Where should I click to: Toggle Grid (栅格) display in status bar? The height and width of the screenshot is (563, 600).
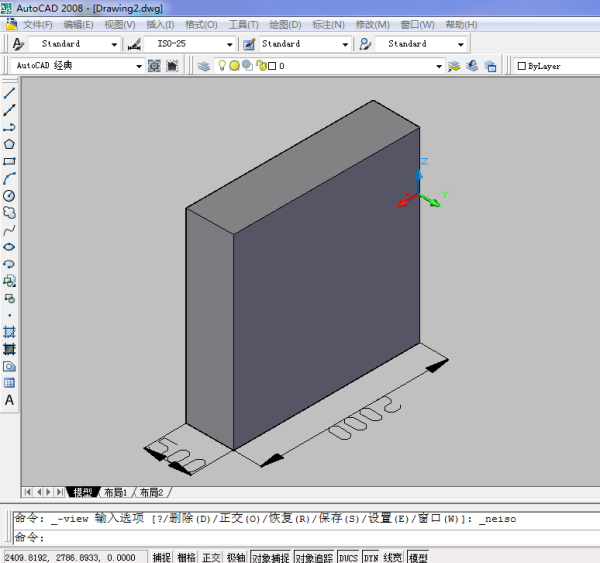(186, 557)
